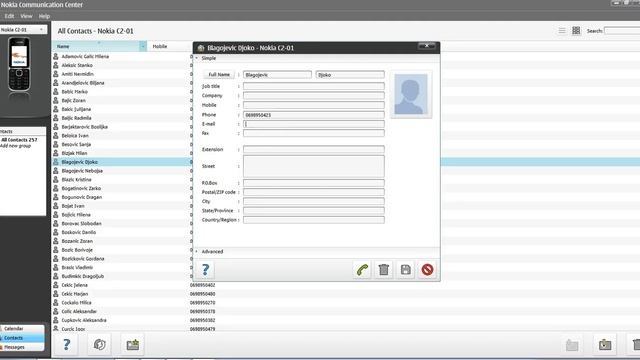
Task: Select contact Aleksic Stanko
Action: 77,65
